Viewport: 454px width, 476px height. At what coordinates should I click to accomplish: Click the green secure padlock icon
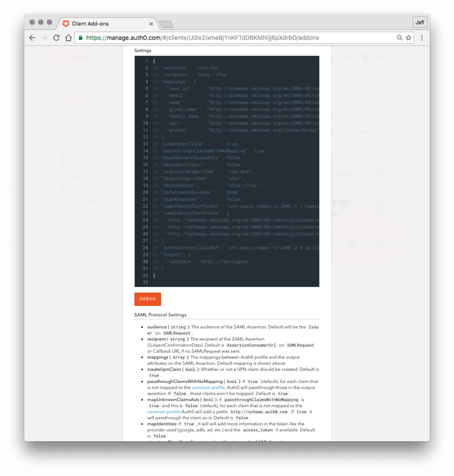point(81,37)
